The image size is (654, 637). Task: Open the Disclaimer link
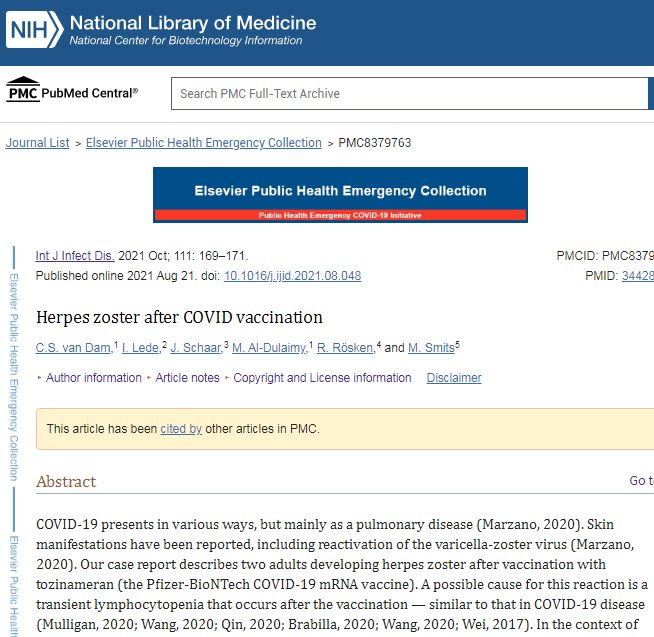coord(454,378)
